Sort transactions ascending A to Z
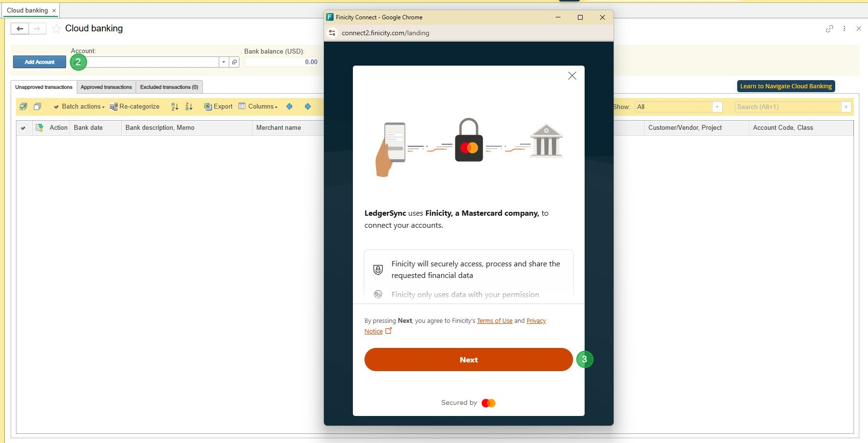Image resolution: width=868 pixels, height=443 pixels. point(175,107)
